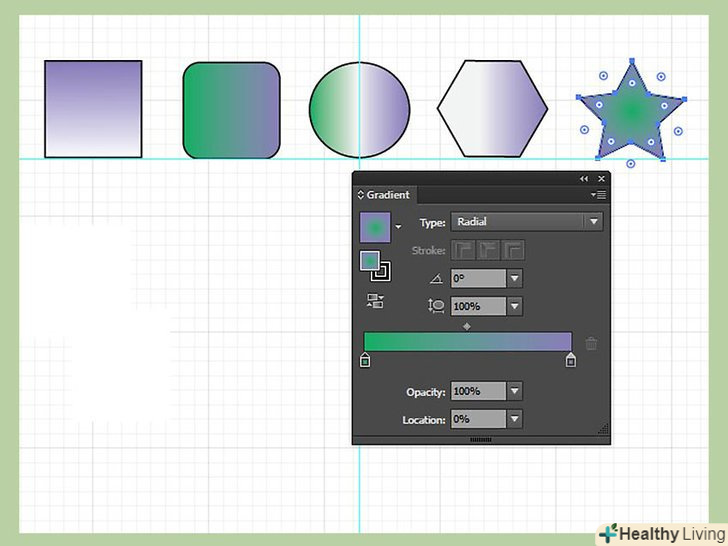728x546 pixels.
Task: Click the gradient angle field showing 0°
Action: 478,279
